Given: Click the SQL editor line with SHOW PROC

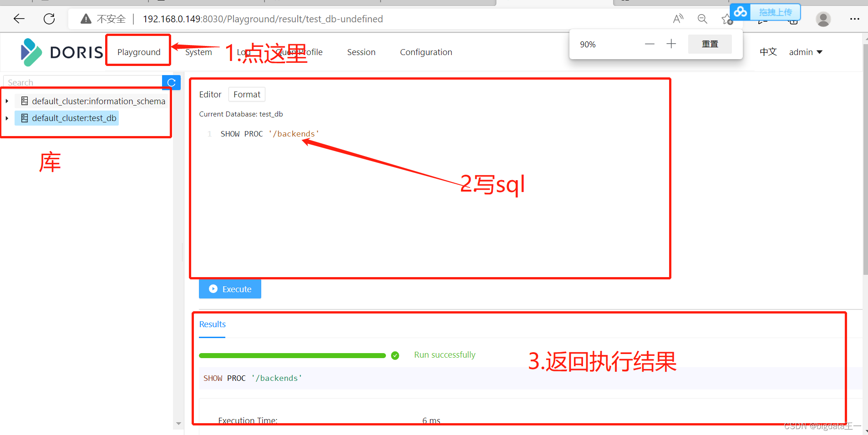Looking at the screenshot, I should [269, 134].
